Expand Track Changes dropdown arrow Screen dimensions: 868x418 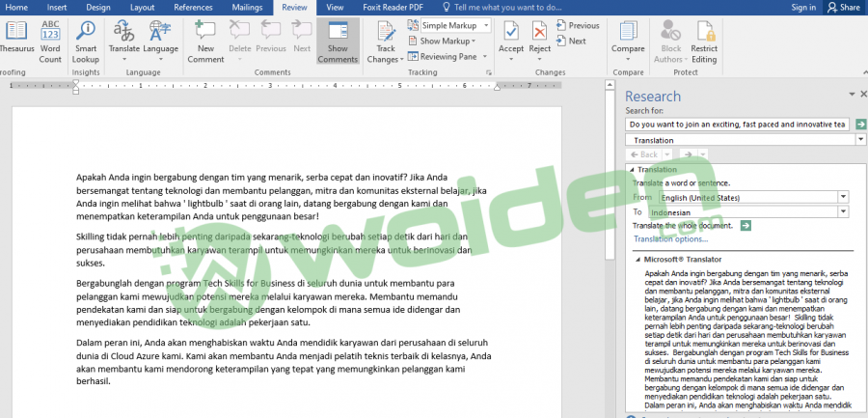point(401,60)
